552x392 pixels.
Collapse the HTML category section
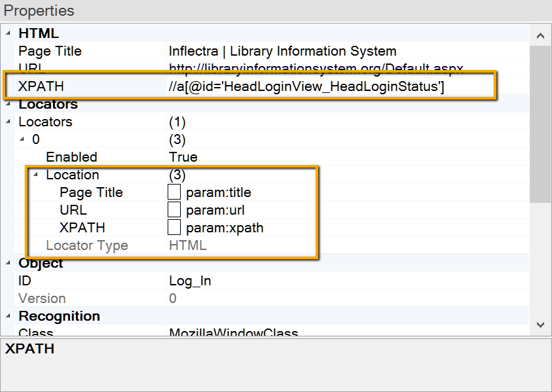pyautogui.click(x=9, y=33)
